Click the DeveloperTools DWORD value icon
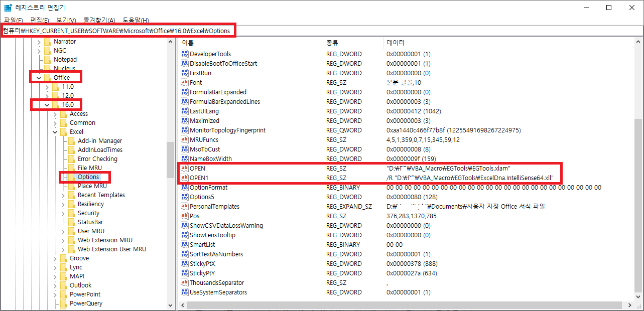Viewport: 644px width, 311px height. [x=184, y=54]
